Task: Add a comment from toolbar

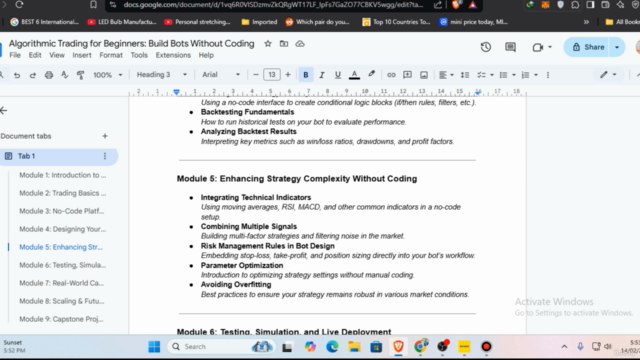Action: [x=407, y=75]
